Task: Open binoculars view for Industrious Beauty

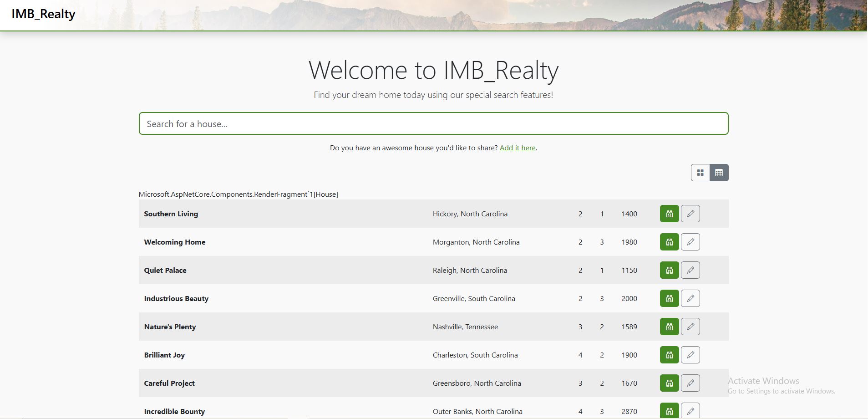Action: [x=669, y=298]
